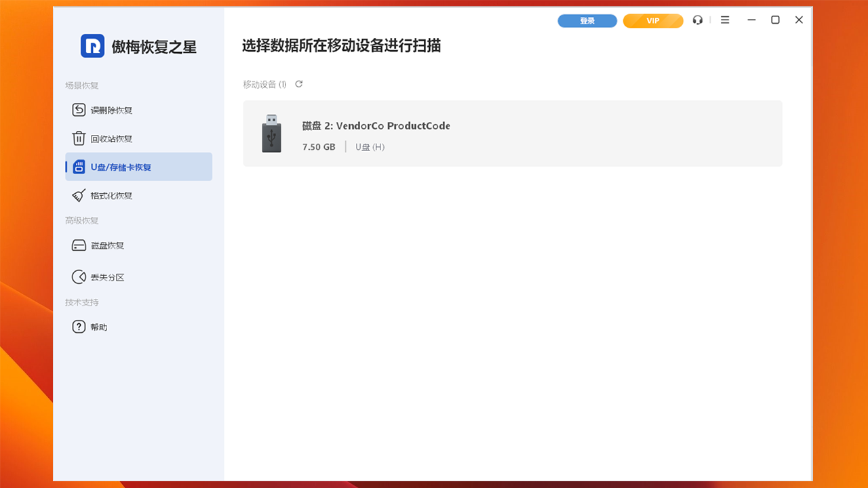868x488 pixels.
Task: Open the 丢失分区 recovery tool
Action: pos(104,277)
